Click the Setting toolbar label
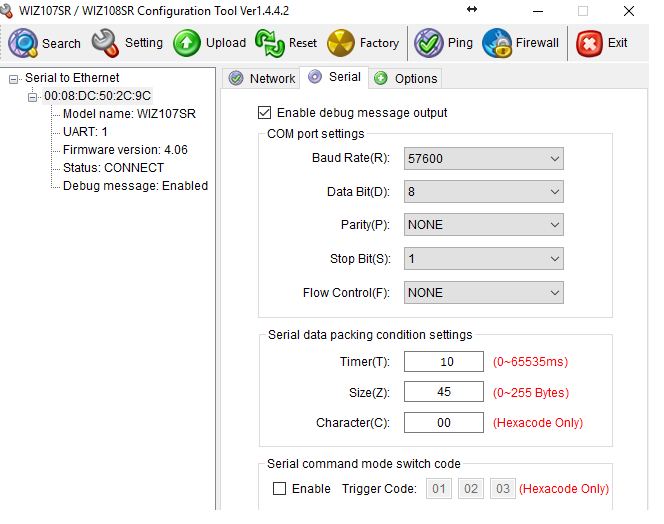This screenshot has width=664, height=524. (144, 43)
